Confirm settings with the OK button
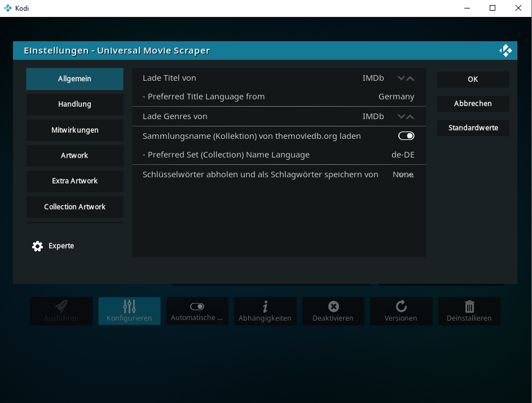Viewport: 532px width, 403px height. (x=473, y=80)
